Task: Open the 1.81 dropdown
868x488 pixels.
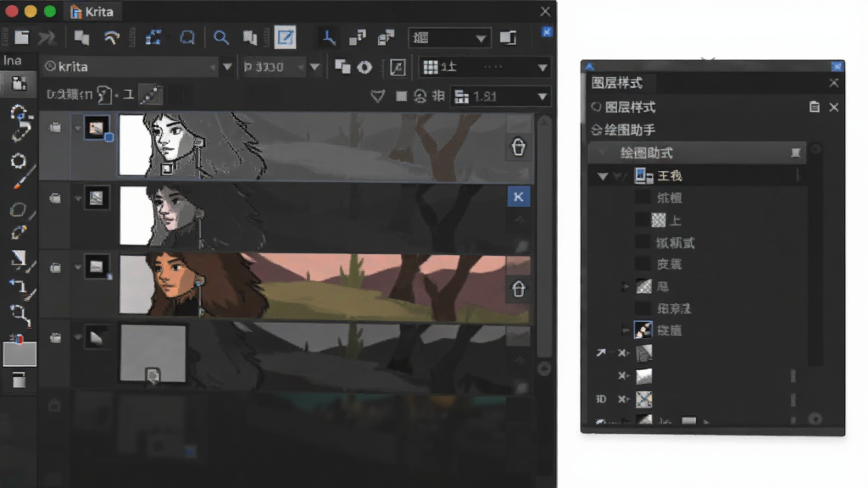Action: [x=500, y=97]
